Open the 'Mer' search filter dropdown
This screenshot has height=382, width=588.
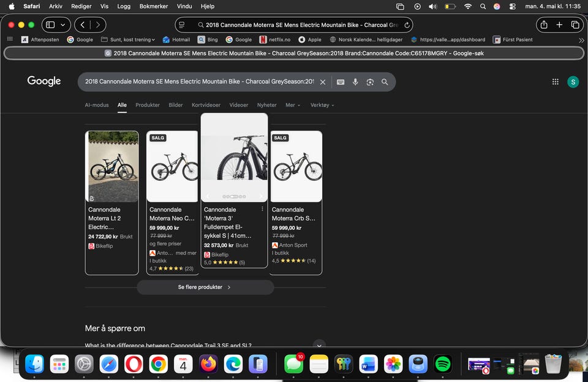293,105
